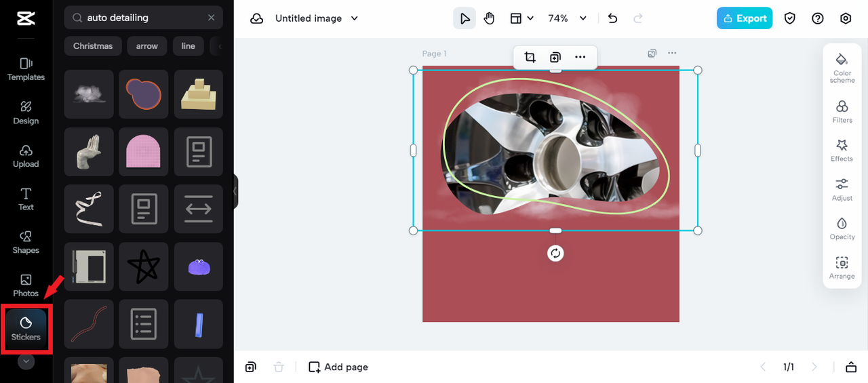Expand more sidebar options chevron
This screenshot has height=383, width=868.
pyautogui.click(x=26, y=361)
